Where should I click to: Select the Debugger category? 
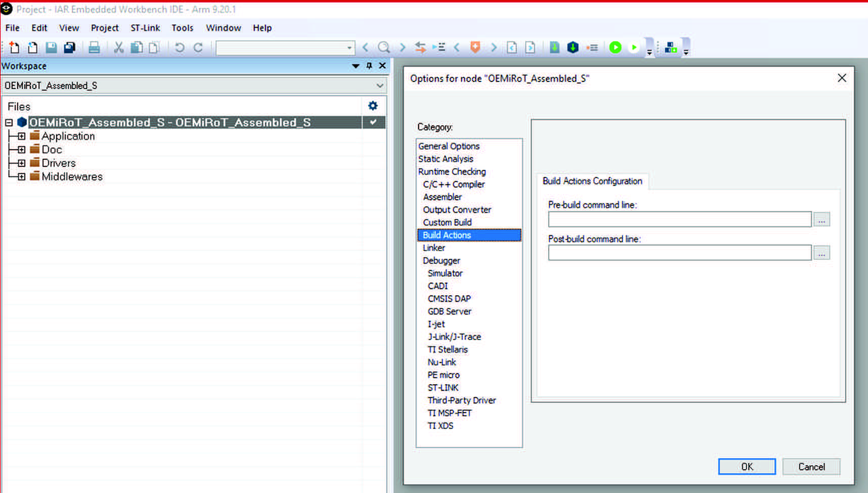tap(441, 260)
